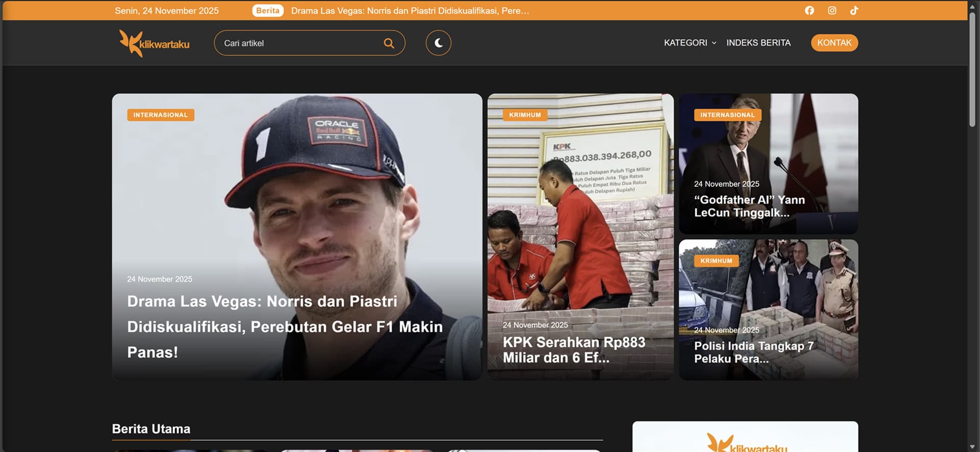980x452 pixels.
Task: Click INTERNASIONAL tag on Yann LeCun card
Action: point(727,115)
